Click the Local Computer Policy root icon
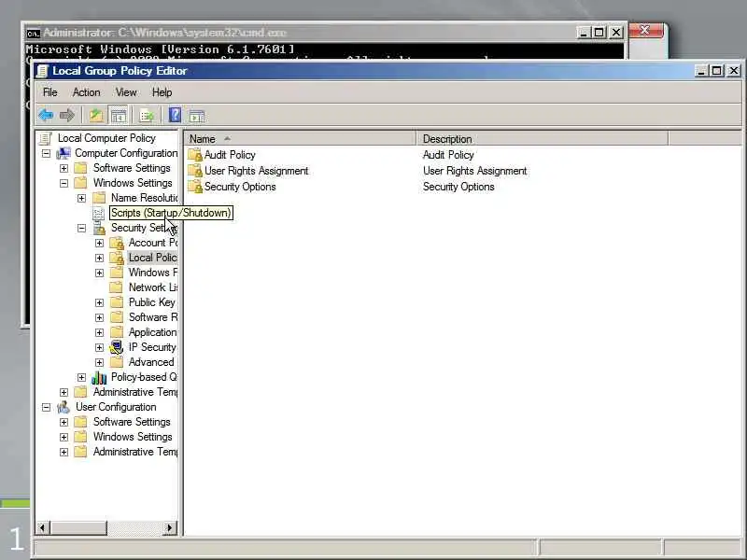Viewport: 747px width, 560px height. tap(46, 138)
